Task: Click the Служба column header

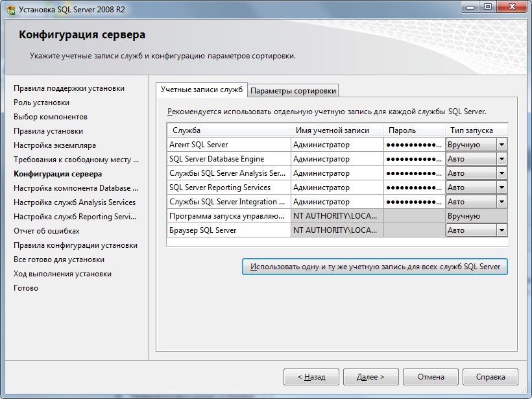Action: [x=228, y=130]
